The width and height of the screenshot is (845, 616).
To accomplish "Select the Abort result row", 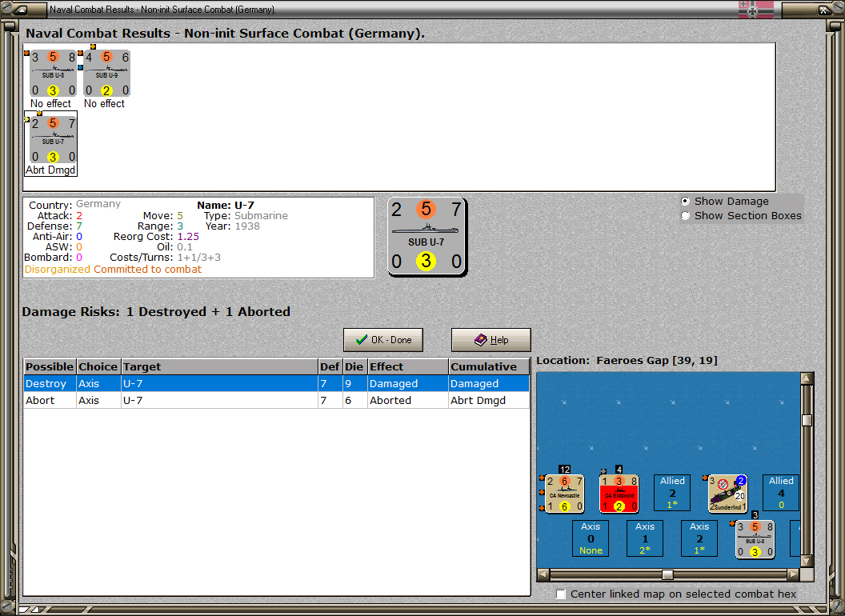I will (x=276, y=401).
